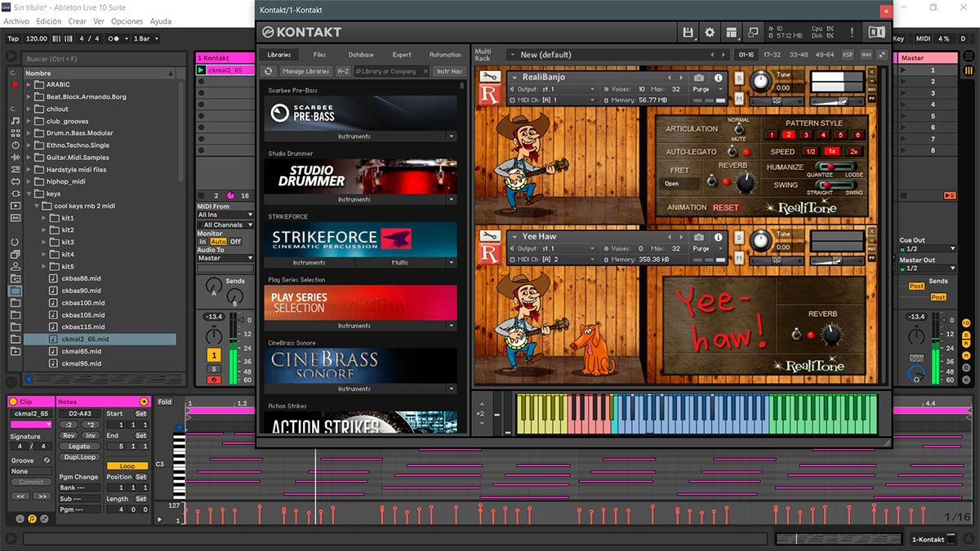Open Audio To Master dropdown
The height and width of the screenshot is (551, 980).
(x=225, y=258)
